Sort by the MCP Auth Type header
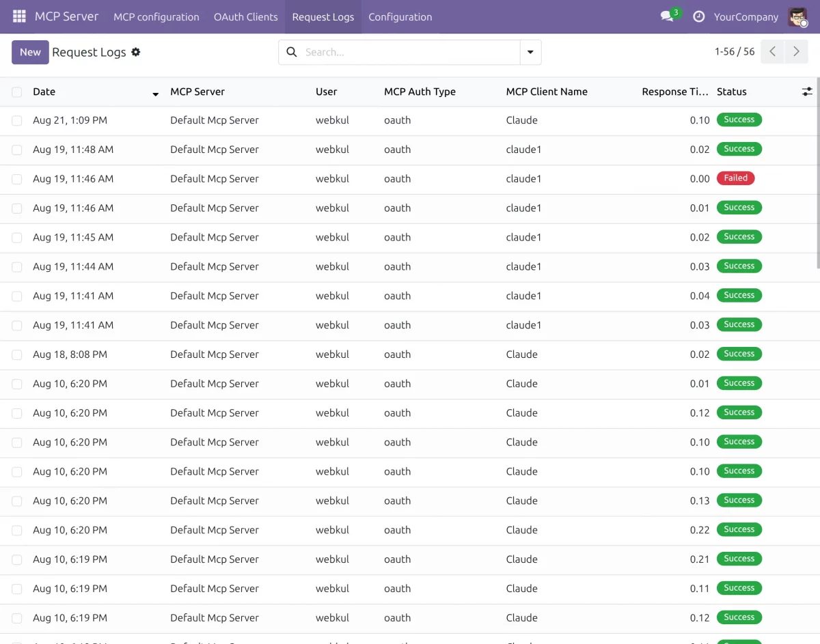Image resolution: width=820 pixels, height=644 pixels. click(420, 92)
